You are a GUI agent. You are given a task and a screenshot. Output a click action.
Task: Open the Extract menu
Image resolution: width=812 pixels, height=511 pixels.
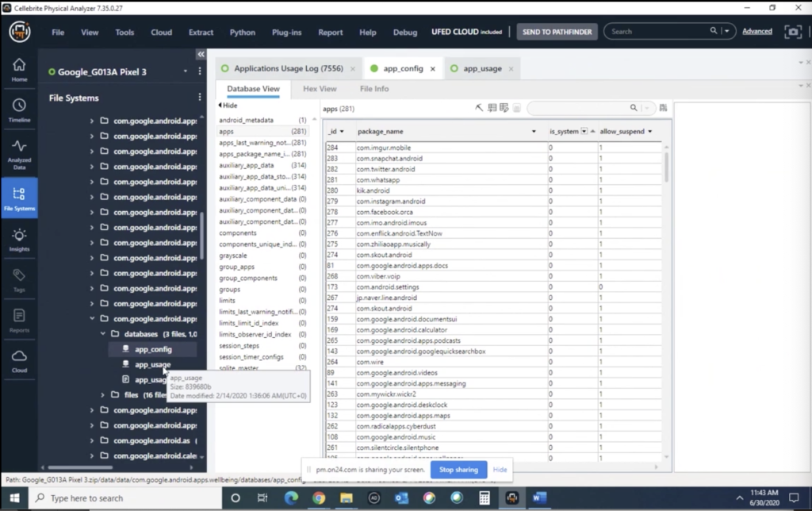[201, 32]
